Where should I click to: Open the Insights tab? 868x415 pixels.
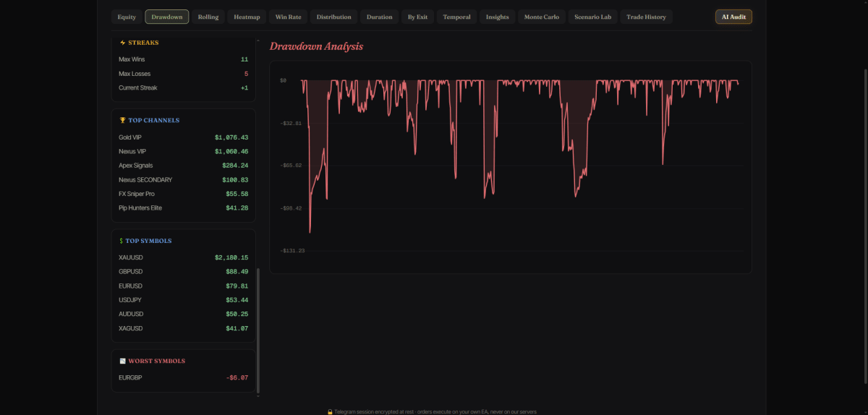tap(498, 17)
